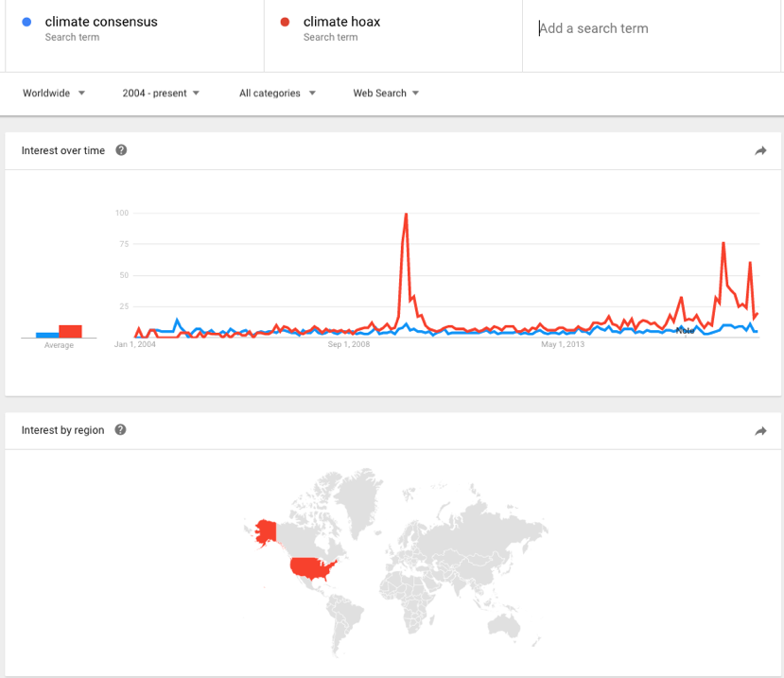Select the climate consensus search term
Image resolution: width=784 pixels, height=678 pixels.
tap(101, 22)
